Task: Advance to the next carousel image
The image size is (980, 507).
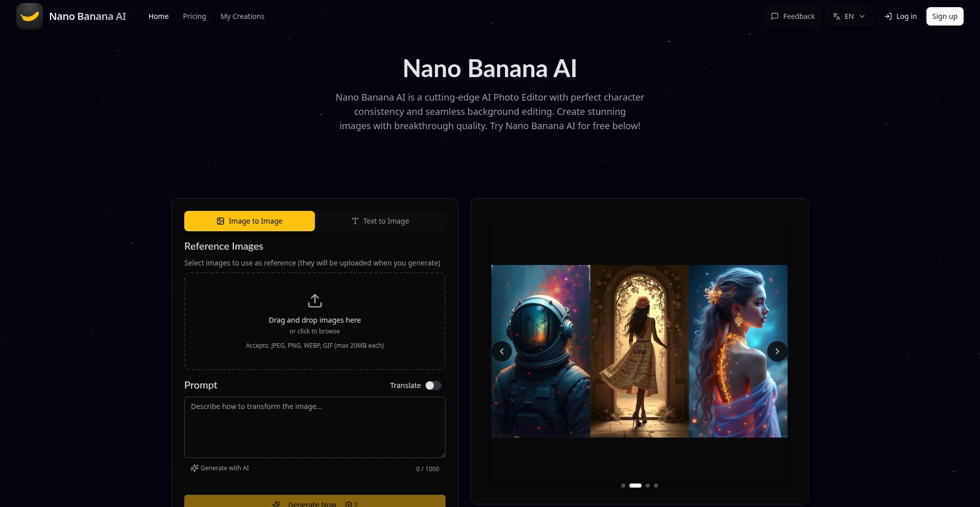Action: [x=777, y=351]
